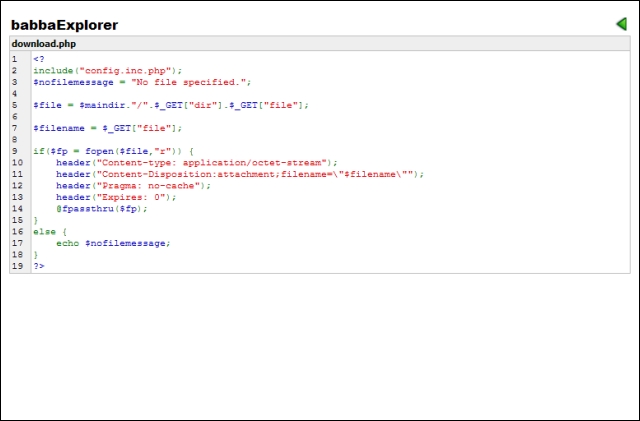Click the green back arrow icon

coord(621,24)
